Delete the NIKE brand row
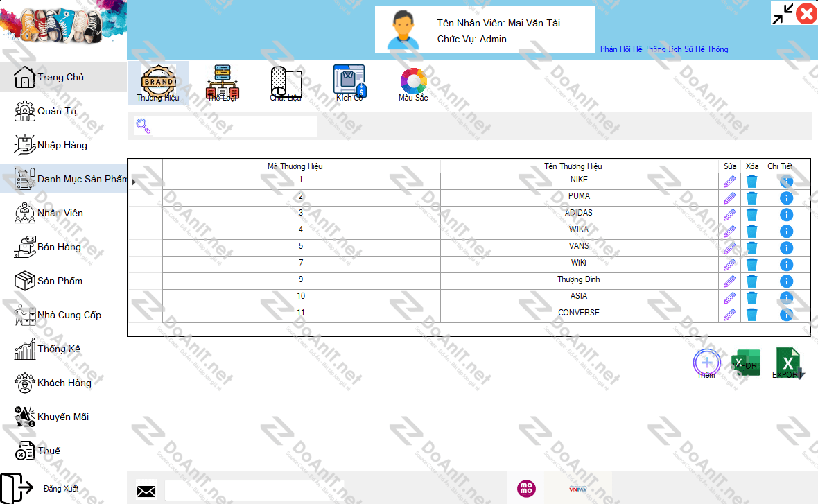The width and height of the screenshot is (818, 504). (x=751, y=182)
